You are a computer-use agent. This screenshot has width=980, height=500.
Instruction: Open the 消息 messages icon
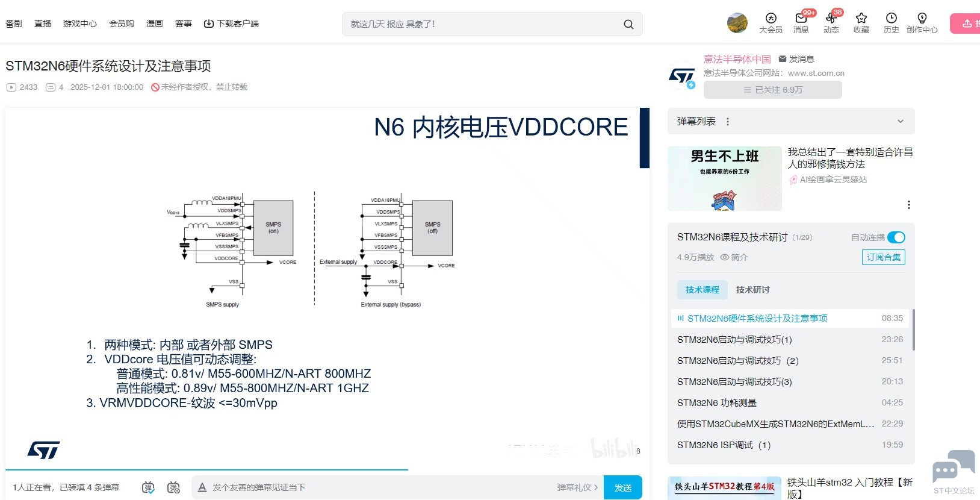801,19
